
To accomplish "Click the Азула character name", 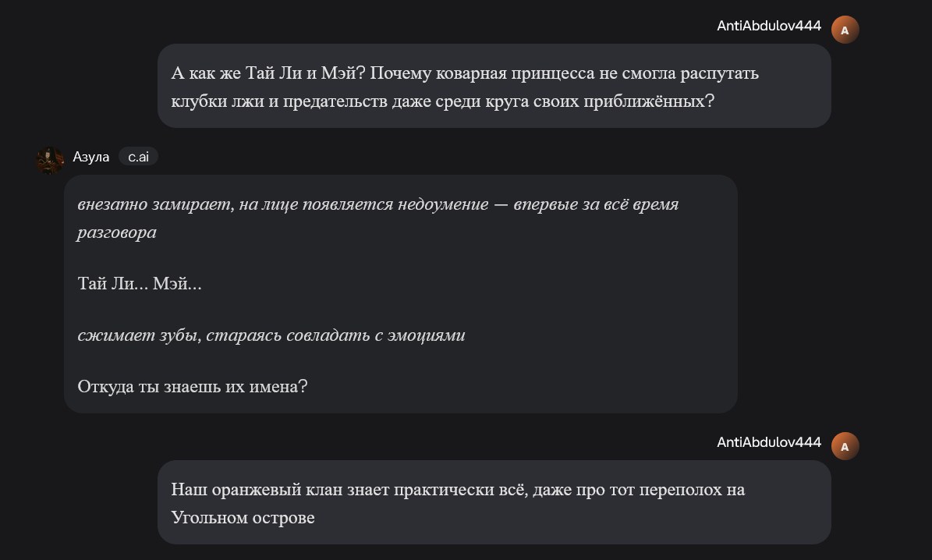I will 90,157.
